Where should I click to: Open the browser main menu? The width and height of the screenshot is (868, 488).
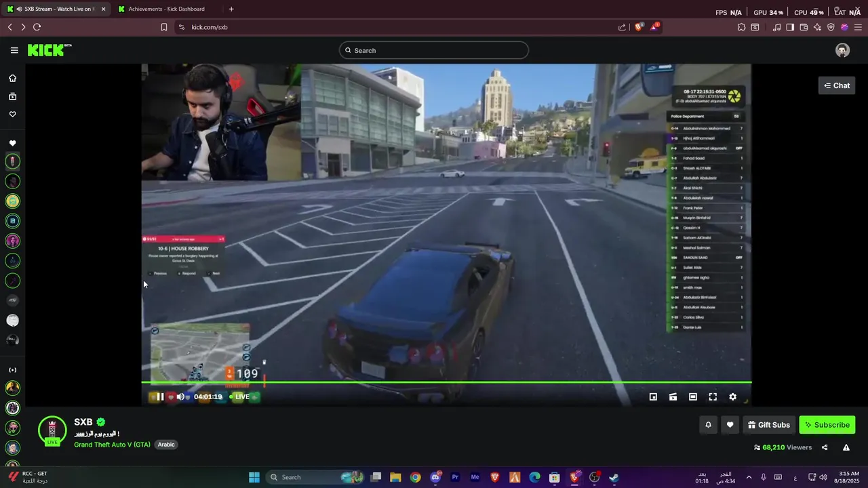coord(858,27)
